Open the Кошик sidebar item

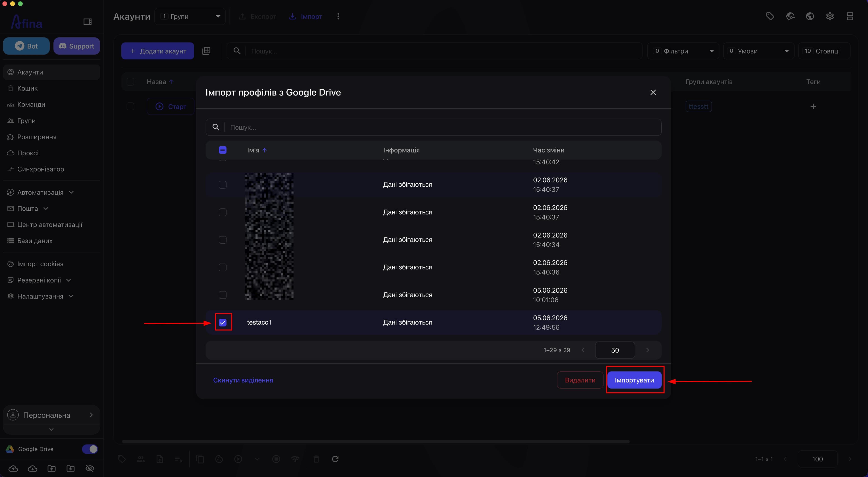click(x=52, y=88)
